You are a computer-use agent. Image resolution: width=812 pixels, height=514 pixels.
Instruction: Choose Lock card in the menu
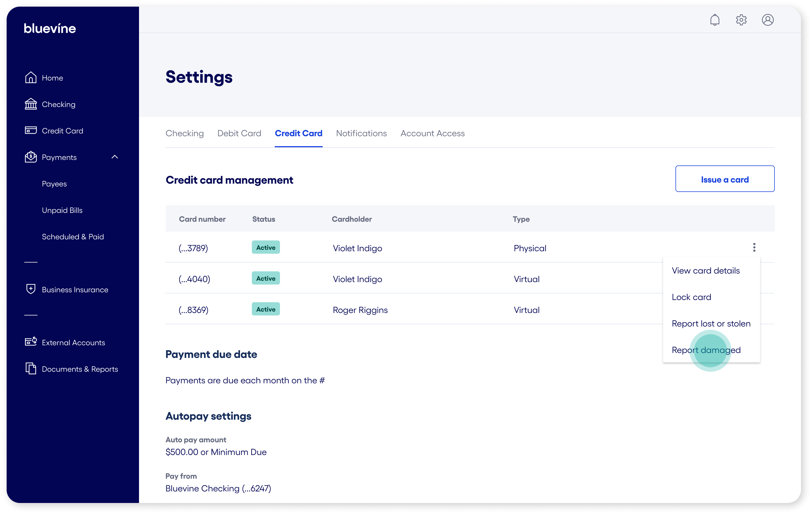tap(691, 297)
